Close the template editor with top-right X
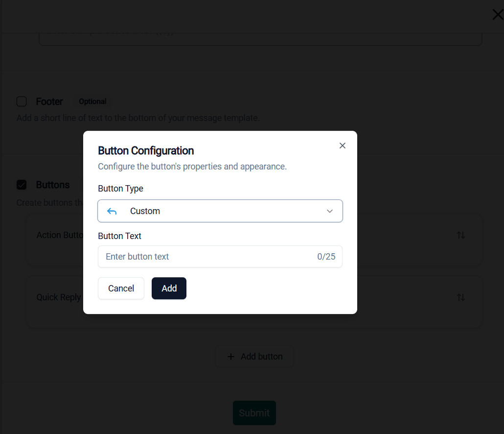 click(x=497, y=15)
